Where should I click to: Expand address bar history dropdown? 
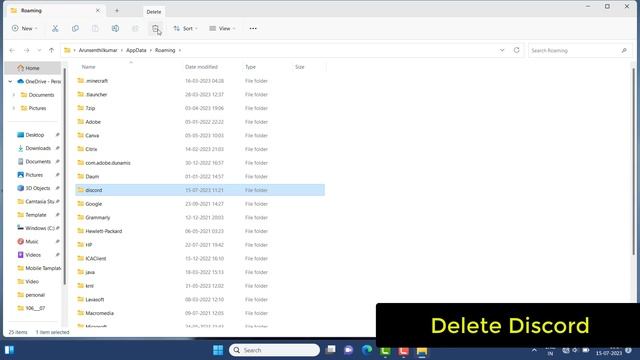[x=502, y=50]
